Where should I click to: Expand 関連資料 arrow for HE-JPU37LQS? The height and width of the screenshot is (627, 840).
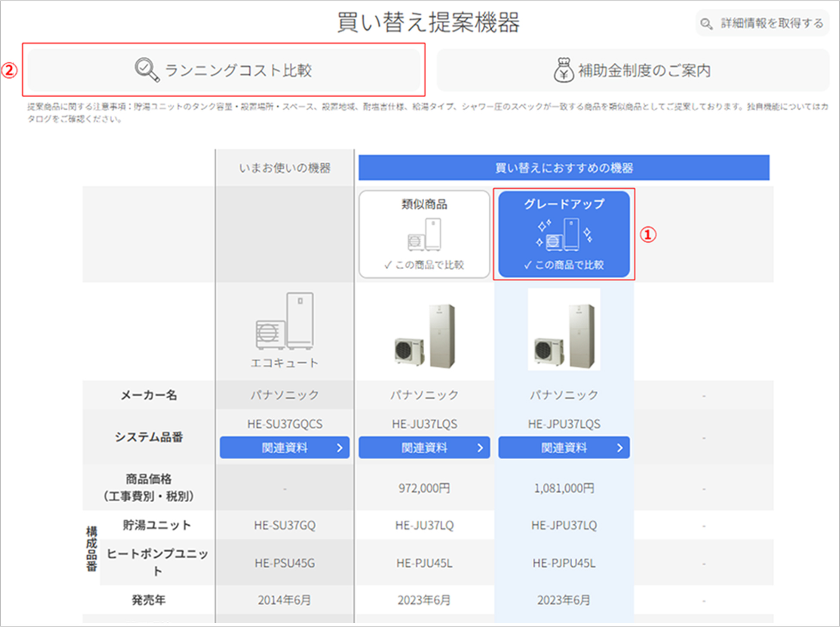[619, 448]
